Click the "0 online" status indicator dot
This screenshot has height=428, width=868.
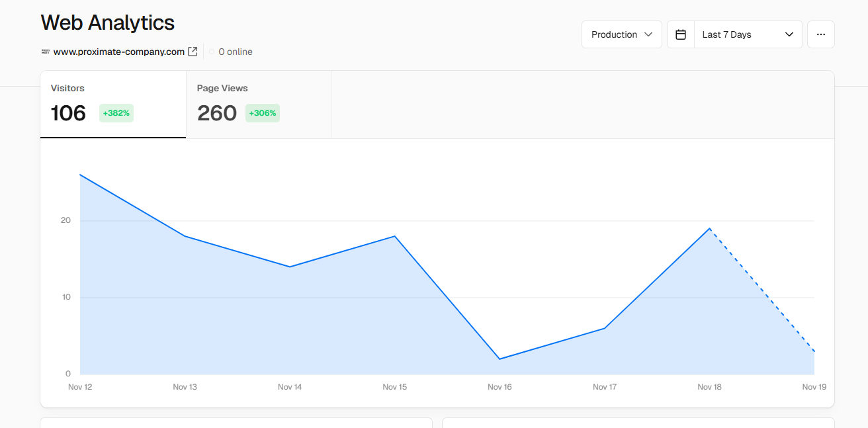[x=210, y=52]
